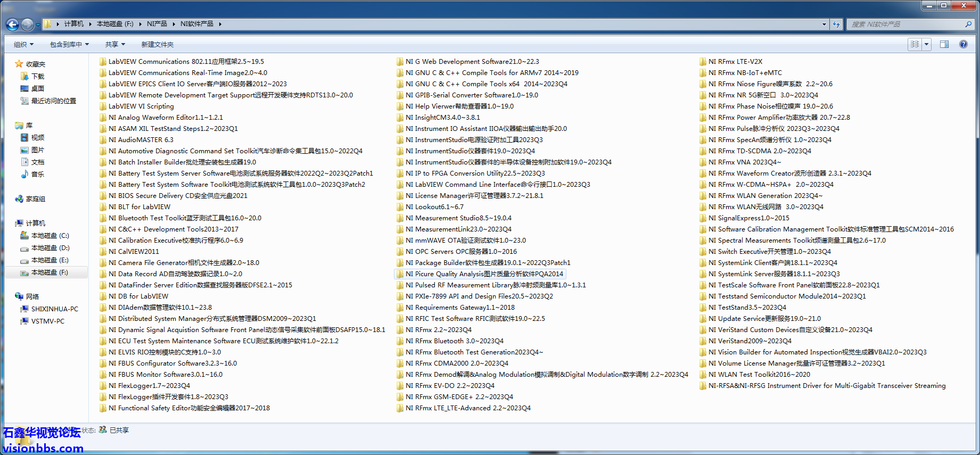Open the 组织 menu
This screenshot has width=980, height=455.
pyautogui.click(x=23, y=45)
